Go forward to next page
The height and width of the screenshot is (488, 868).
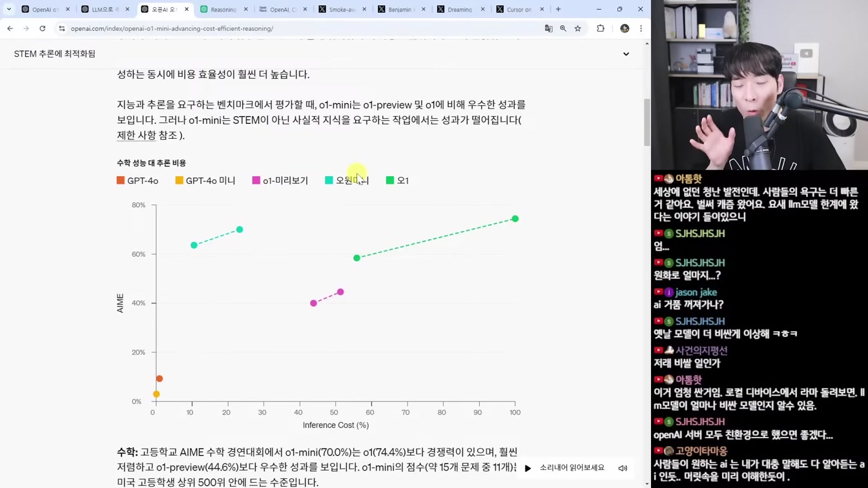coord(26,28)
